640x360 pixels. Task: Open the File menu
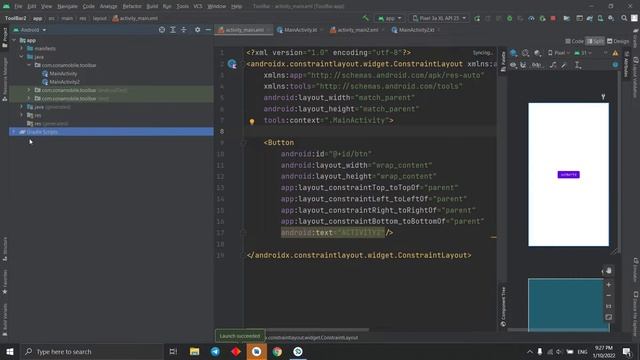tap(18, 6)
